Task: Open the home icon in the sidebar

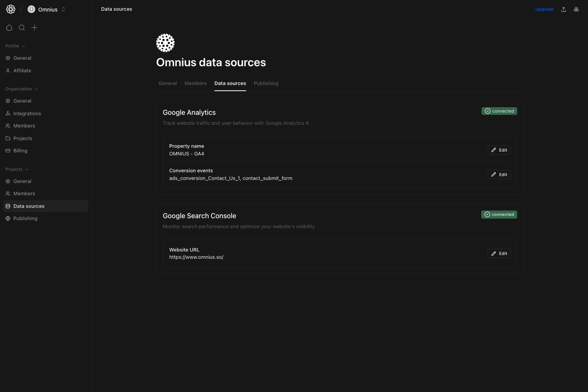Action: pyautogui.click(x=9, y=28)
